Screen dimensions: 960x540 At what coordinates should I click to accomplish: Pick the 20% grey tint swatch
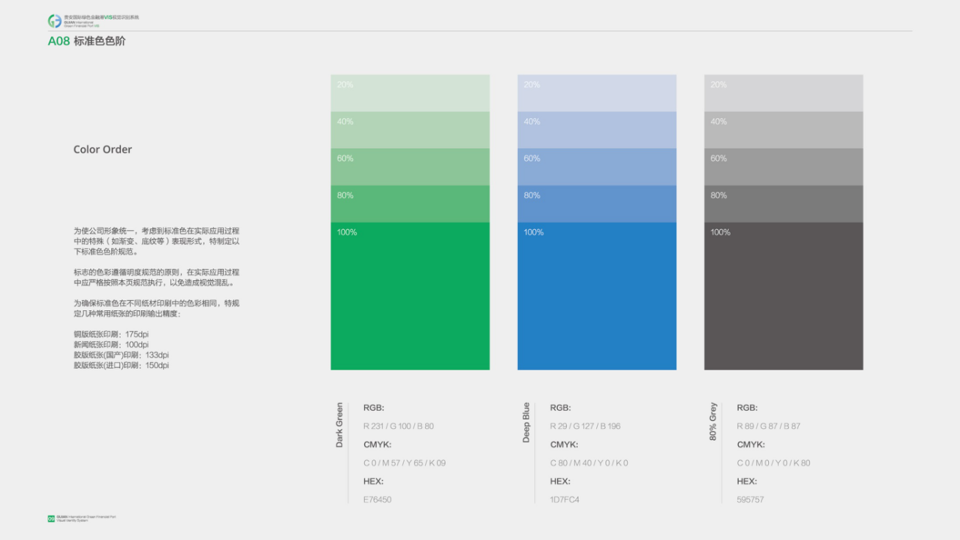click(x=783, y=93)
